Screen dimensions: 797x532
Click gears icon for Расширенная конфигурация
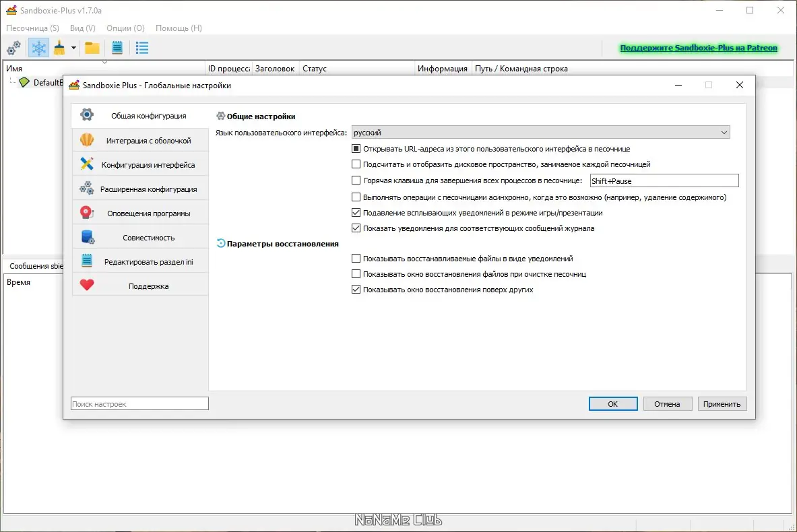(x=87, y=188)
